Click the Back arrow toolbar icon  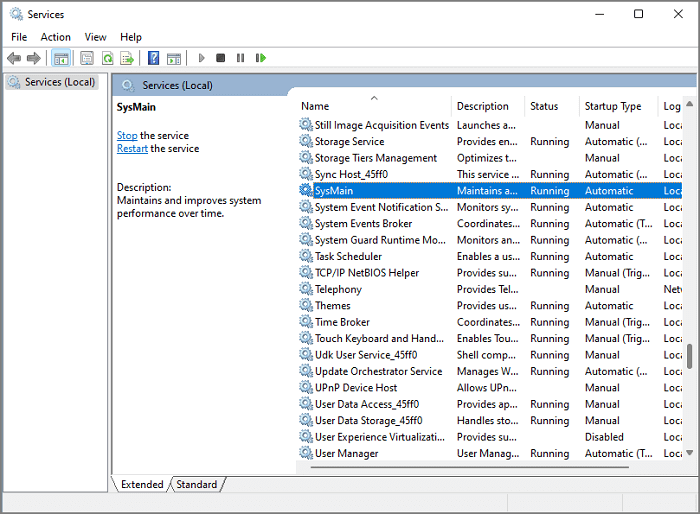(14, 58)
